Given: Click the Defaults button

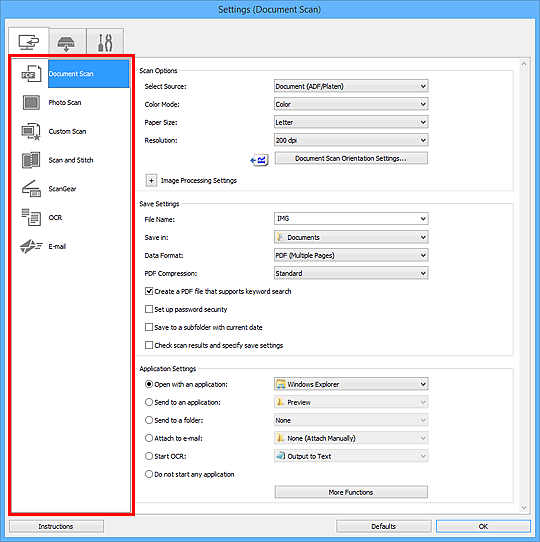Looking at the screenshot, I should coord(384,526).
